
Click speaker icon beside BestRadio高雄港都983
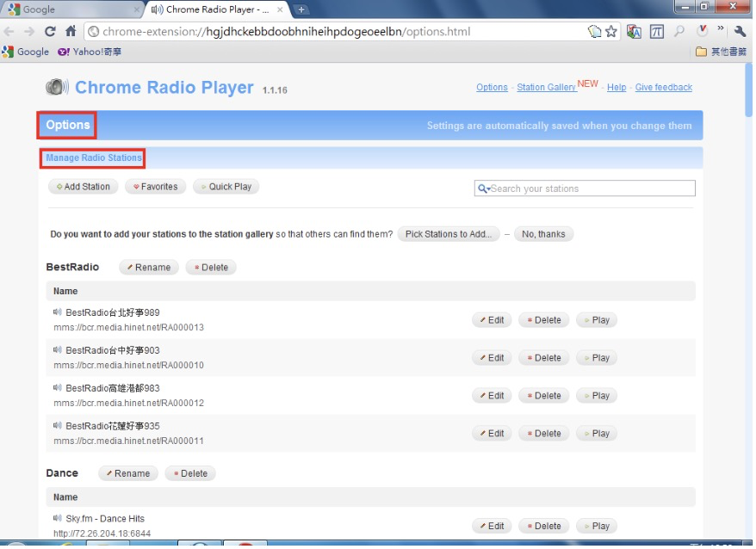point(58,387)
